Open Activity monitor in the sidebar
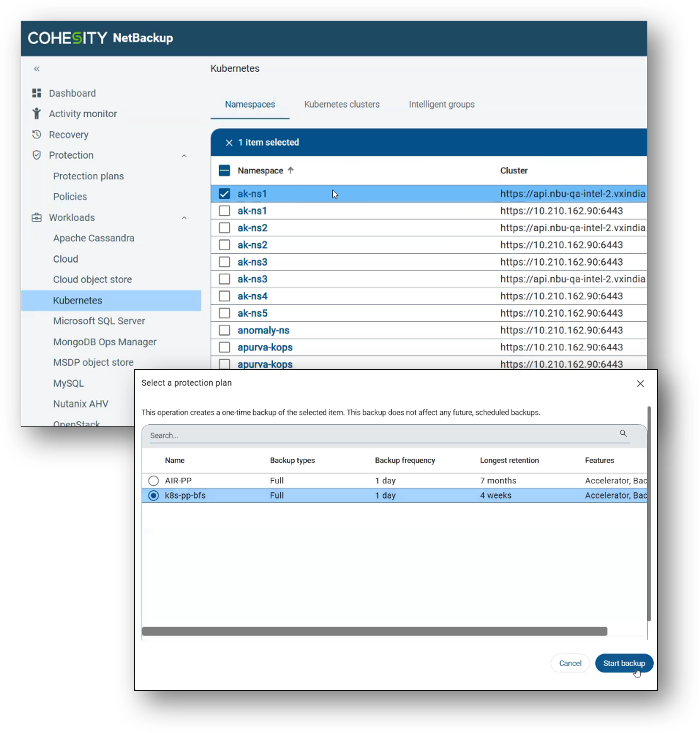Screen dimensions: 700x733 (x=83, y=114)
